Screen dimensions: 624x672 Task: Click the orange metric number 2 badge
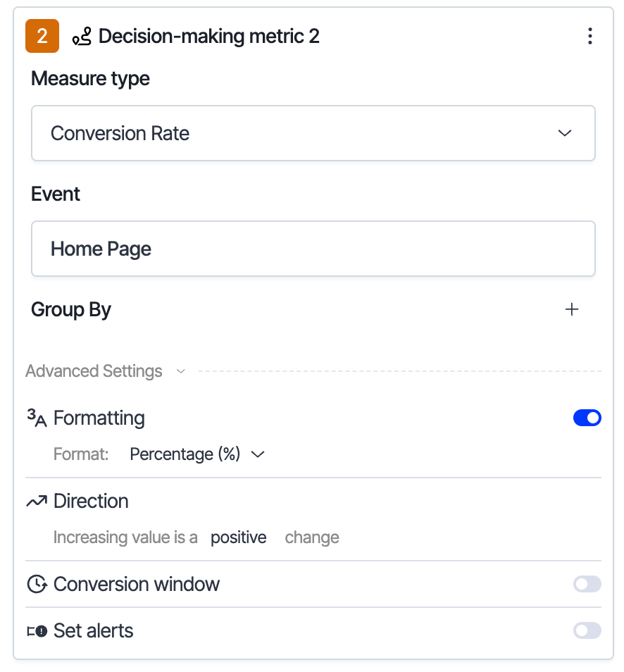tap(40, 36)
